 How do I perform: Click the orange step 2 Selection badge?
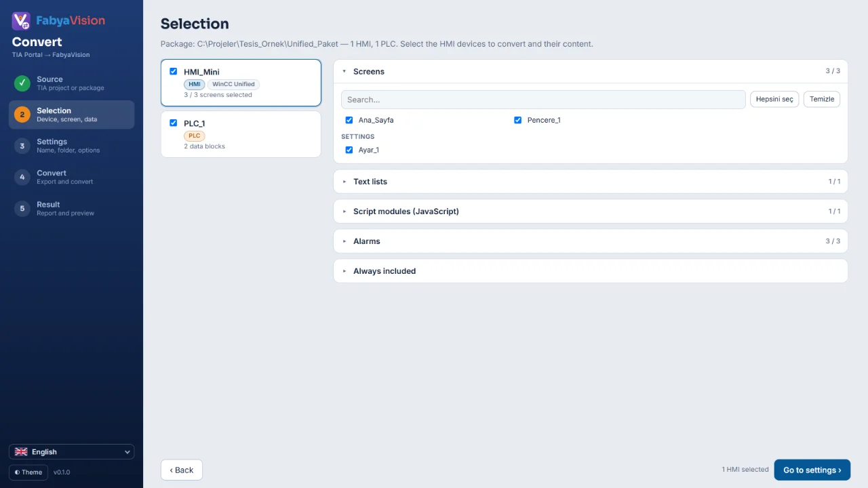tap(22, 115)
